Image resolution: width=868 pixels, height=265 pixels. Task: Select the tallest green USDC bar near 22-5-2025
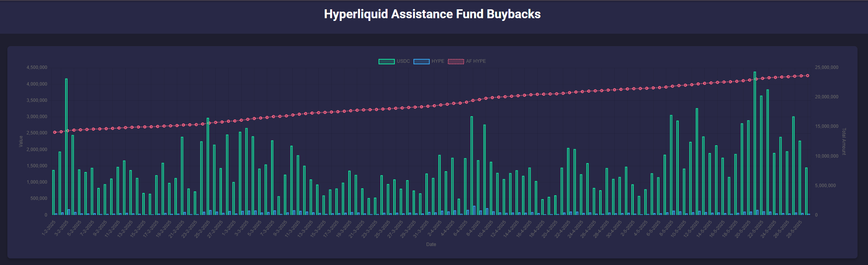pos(755,143)
